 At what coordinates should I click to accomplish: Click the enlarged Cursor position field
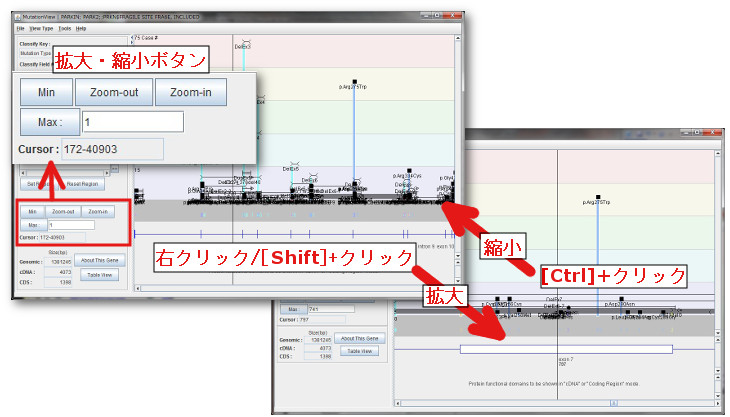(x=111, y=149)
